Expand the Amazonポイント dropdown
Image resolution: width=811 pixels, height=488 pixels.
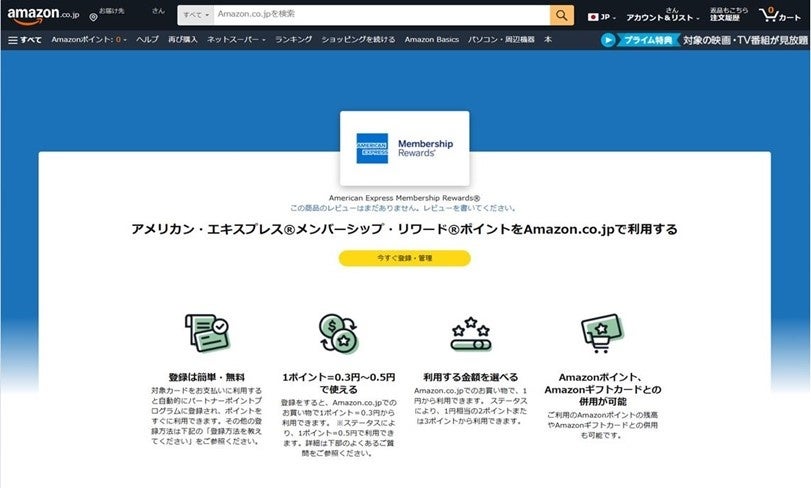tap(89, 40)
